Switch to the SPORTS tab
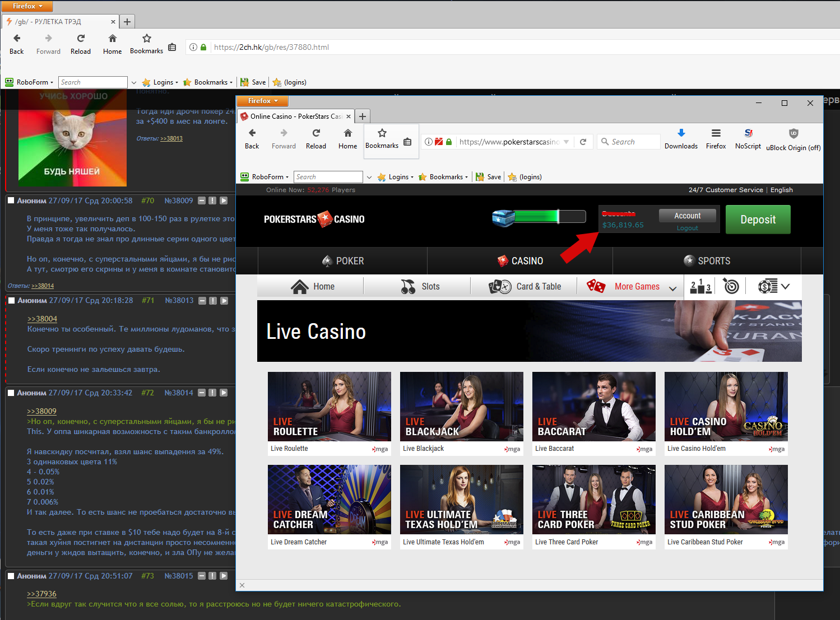 point(707,261)
